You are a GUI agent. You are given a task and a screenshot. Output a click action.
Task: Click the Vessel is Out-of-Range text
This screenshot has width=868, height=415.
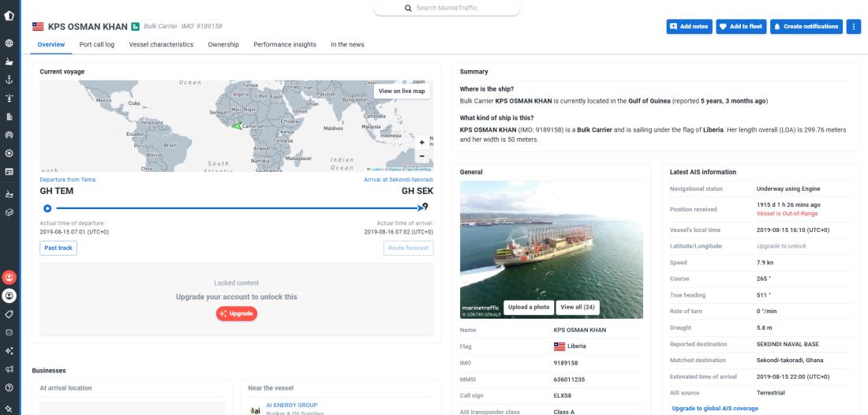[787, 214]
